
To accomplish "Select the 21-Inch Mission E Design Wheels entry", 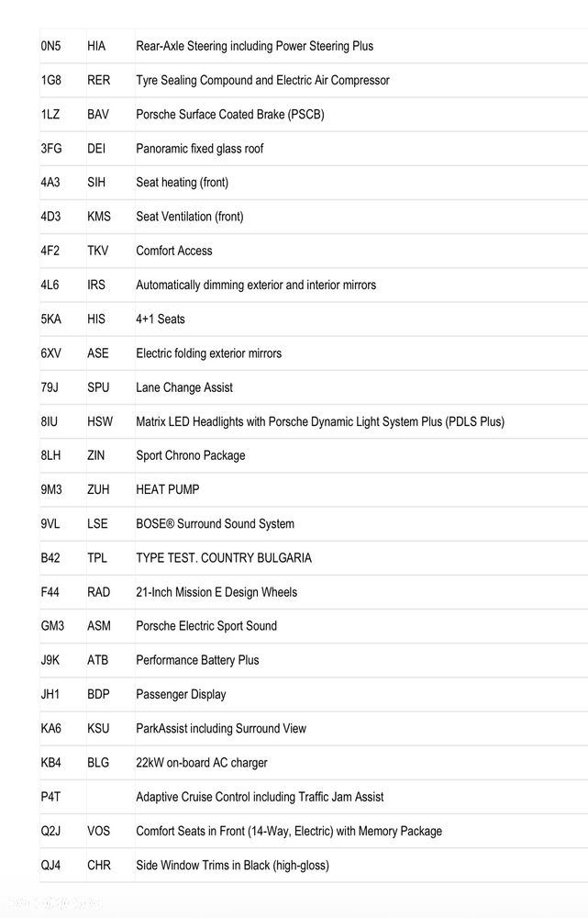I will tap(216, 592).
